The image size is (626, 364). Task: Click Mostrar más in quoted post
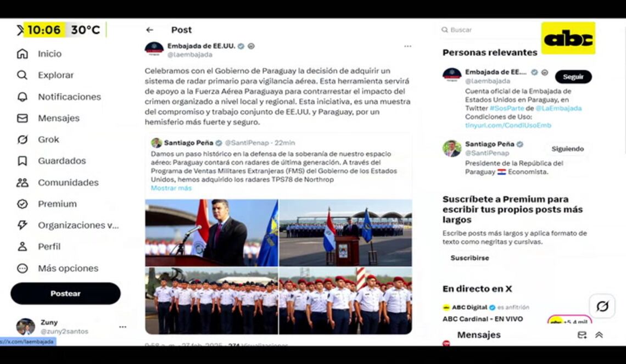click(171, 188)
